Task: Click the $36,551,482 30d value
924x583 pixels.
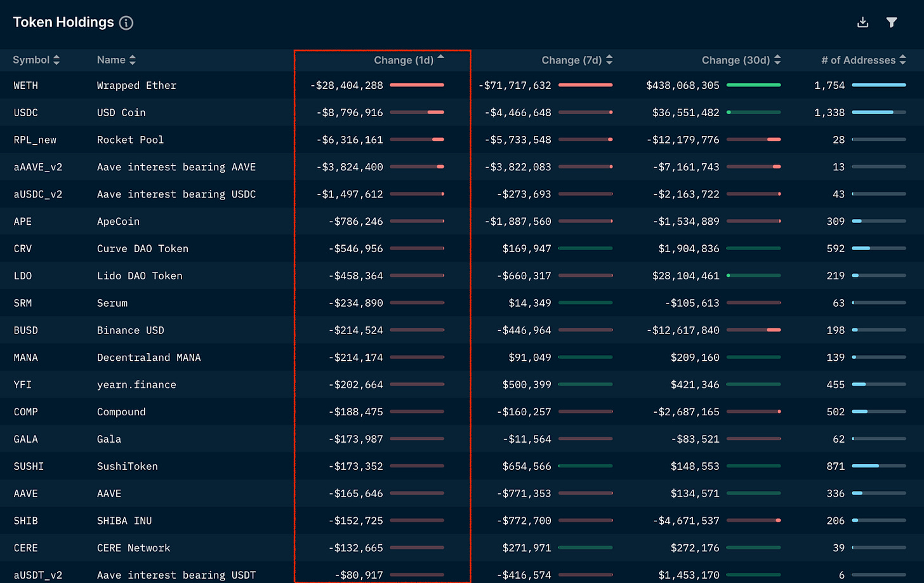Action: pyautogui.click(x=686, y=112)
